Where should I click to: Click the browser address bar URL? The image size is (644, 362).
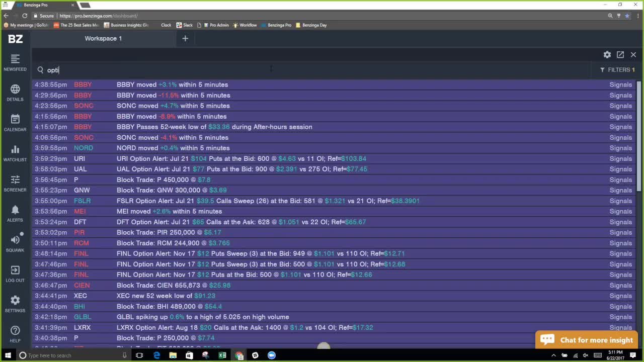click(x=99, y=16)
